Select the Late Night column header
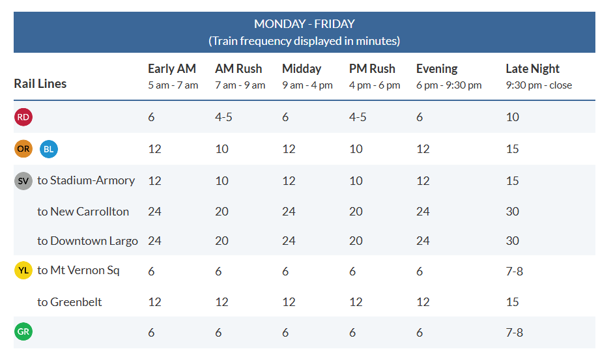 point(533,69)
